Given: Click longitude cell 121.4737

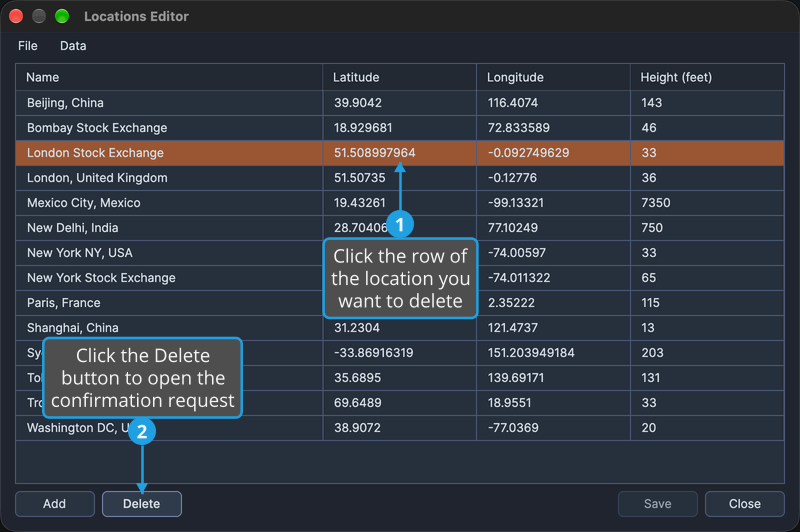Looking at the screenshot, I should (x=553, y=328).
